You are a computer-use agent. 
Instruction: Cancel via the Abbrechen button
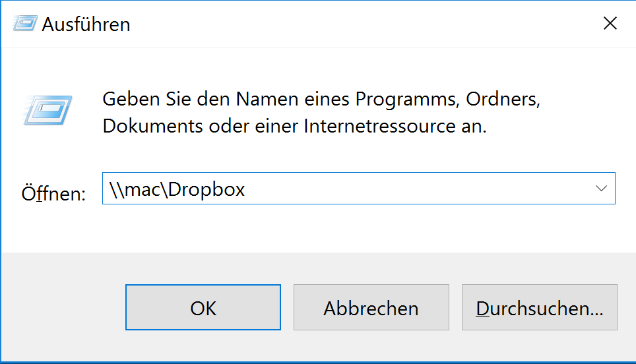(x=371, y=307)
